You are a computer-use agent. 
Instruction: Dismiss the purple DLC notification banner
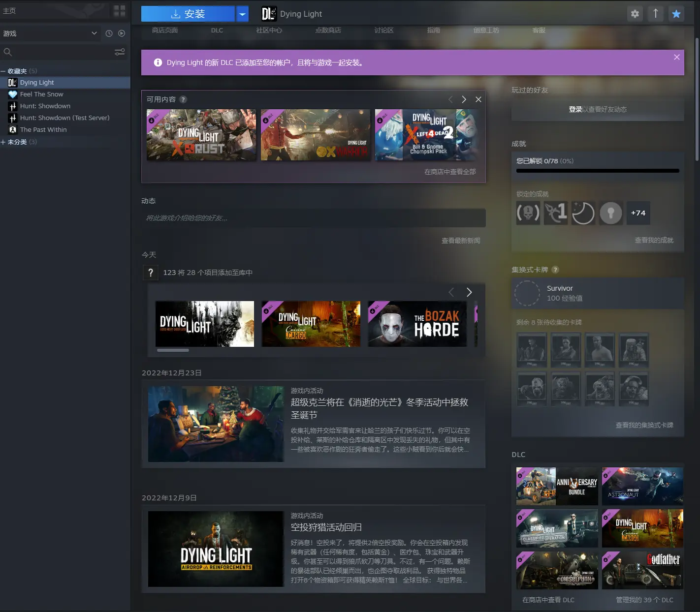click(x=677, y=57)
